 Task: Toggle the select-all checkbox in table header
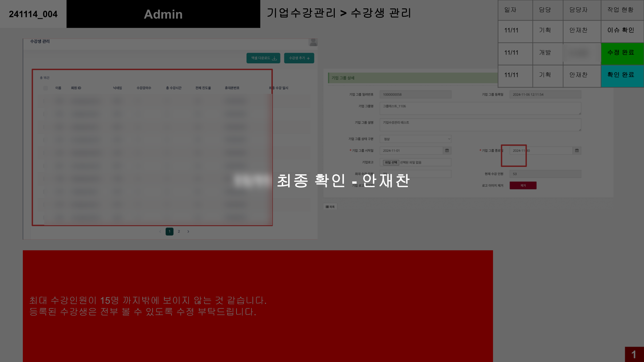point(45,88)
